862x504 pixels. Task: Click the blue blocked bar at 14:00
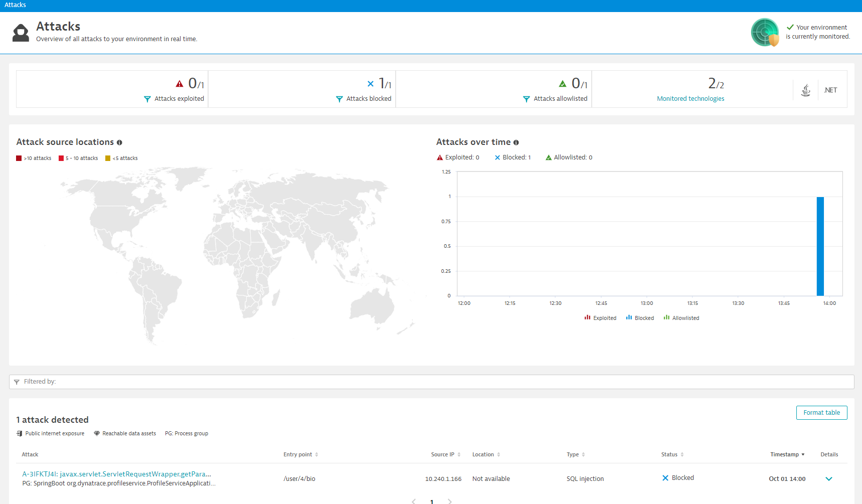click(x=820, y=246)
